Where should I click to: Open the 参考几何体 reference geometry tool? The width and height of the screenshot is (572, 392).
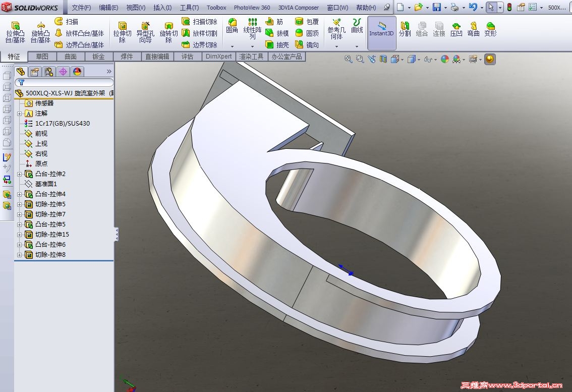point(336,29)
